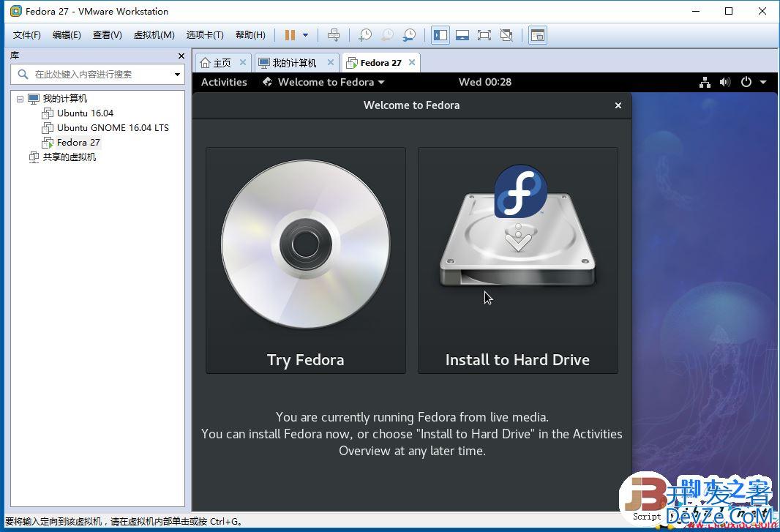Close the 我的计算机 tab
This screenshot has width=780, height=532.
[x=330, y=62]
